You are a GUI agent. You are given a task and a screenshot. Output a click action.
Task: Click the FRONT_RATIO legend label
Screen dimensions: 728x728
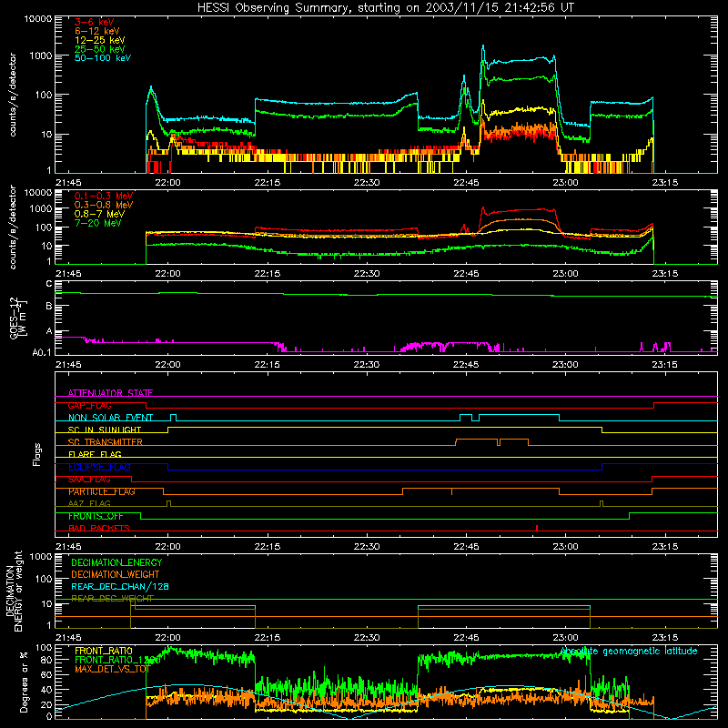click(x=104, y=651)
